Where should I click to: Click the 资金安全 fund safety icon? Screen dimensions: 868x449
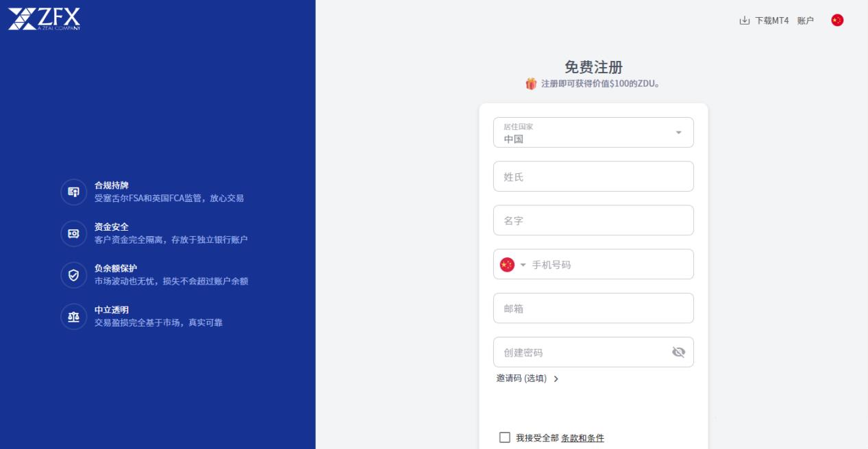[73, 233]
